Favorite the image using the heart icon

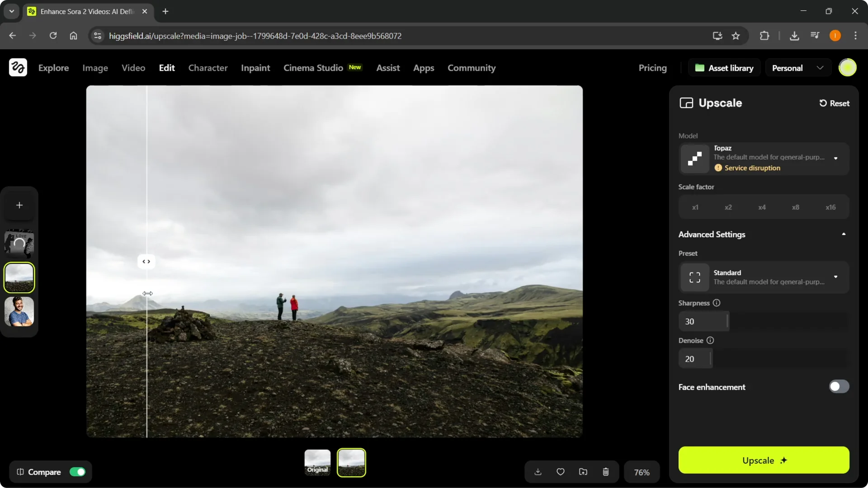click(x=560, y=472)
